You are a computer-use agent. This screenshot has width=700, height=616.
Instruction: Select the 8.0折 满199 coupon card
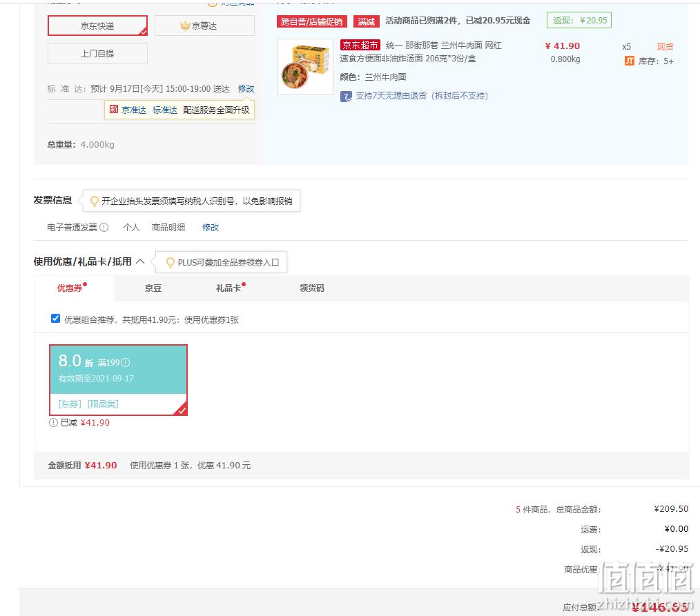[x=118, y=380]
